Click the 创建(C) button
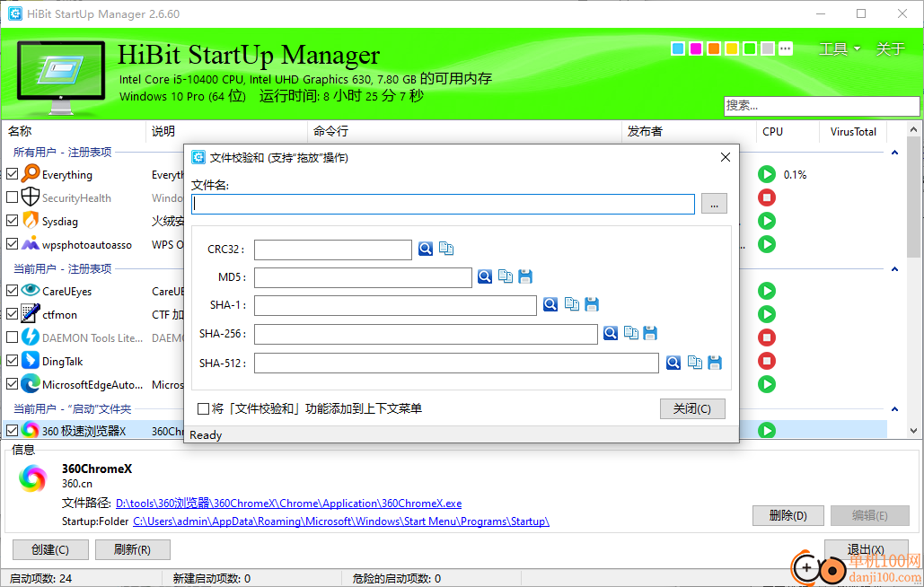Viewport: 924px width, 587px height. (50, 549)
